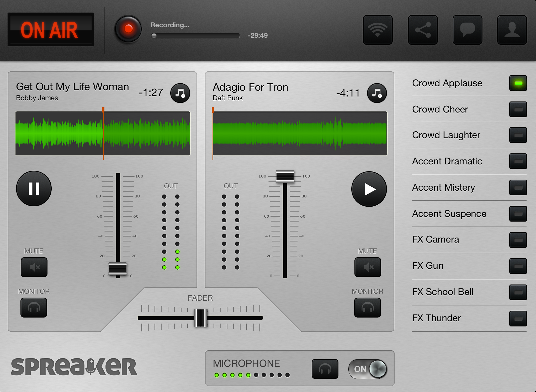Trigger the Accent Mistery effect button

click(x=518, y=187)
